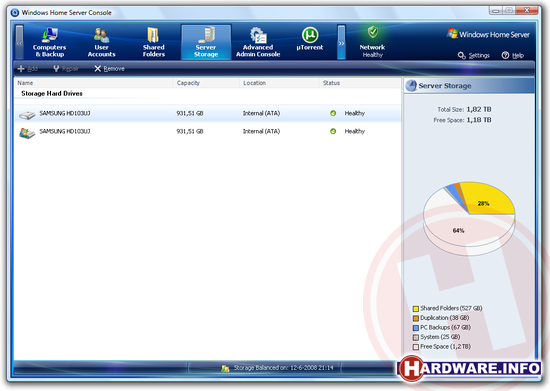Open Help
The width and height of the screenshot is (550, 391).
[x=513, y=55]
